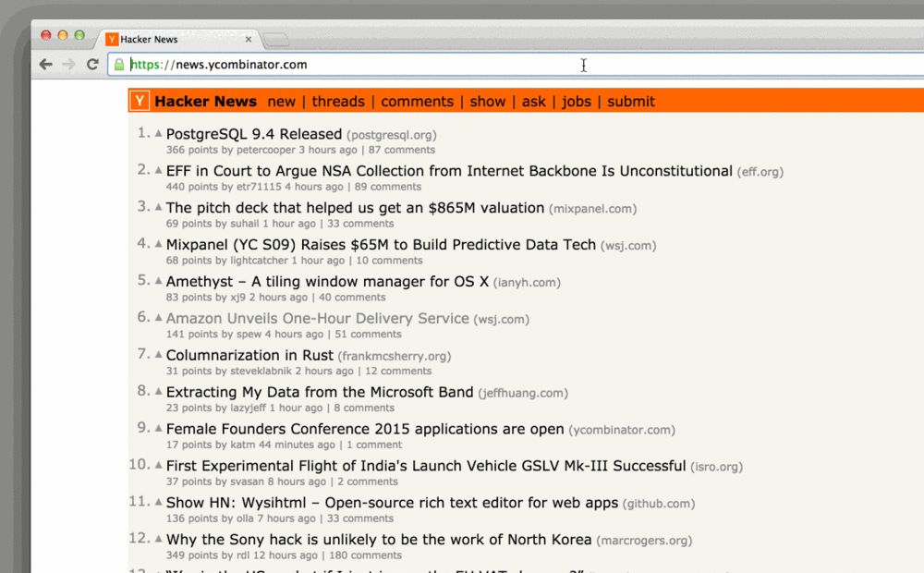Click the (github.com) domain link
Viewport: 924px width, 573px height.
click(x=659, y=504)
